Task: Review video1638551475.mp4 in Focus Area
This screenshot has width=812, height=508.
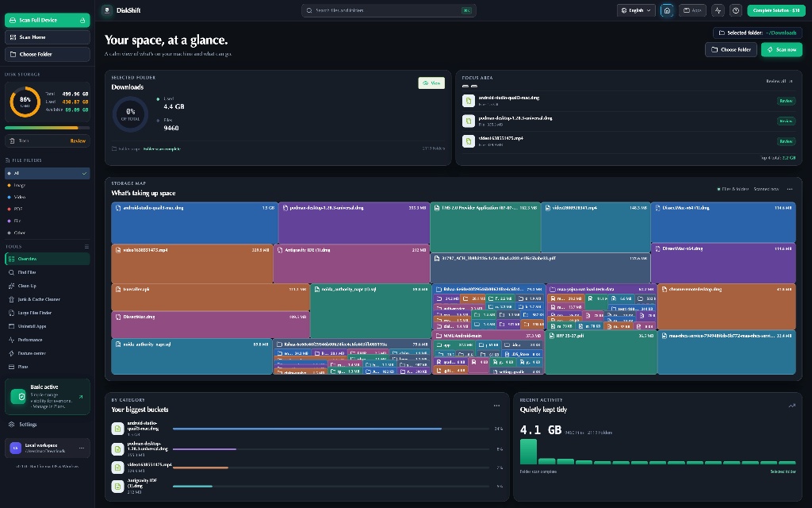Action: [786, 141]
